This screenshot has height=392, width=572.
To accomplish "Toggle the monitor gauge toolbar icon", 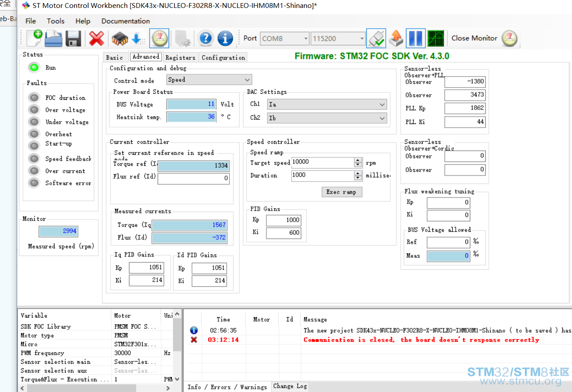I will coord(159,38).
